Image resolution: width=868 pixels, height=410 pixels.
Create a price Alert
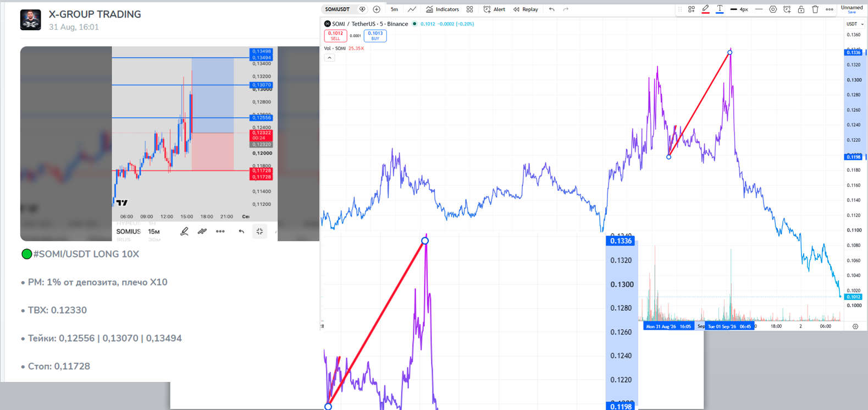(x=494, y=9)
